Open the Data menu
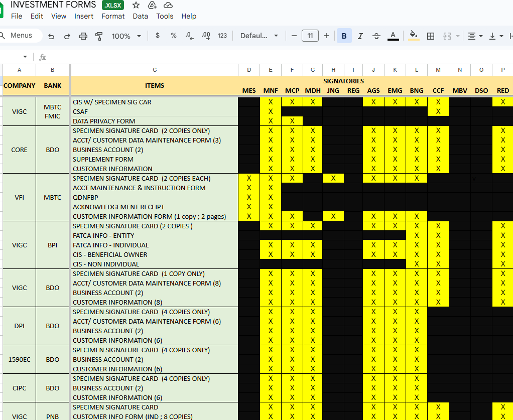513x420 pixels. tap(141, 16)
